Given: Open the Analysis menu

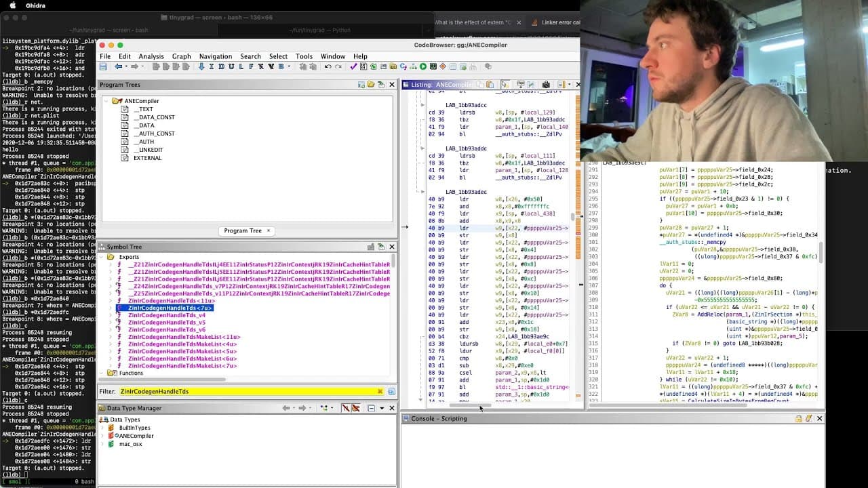Looking at the screenshot, I should [151, 56].
